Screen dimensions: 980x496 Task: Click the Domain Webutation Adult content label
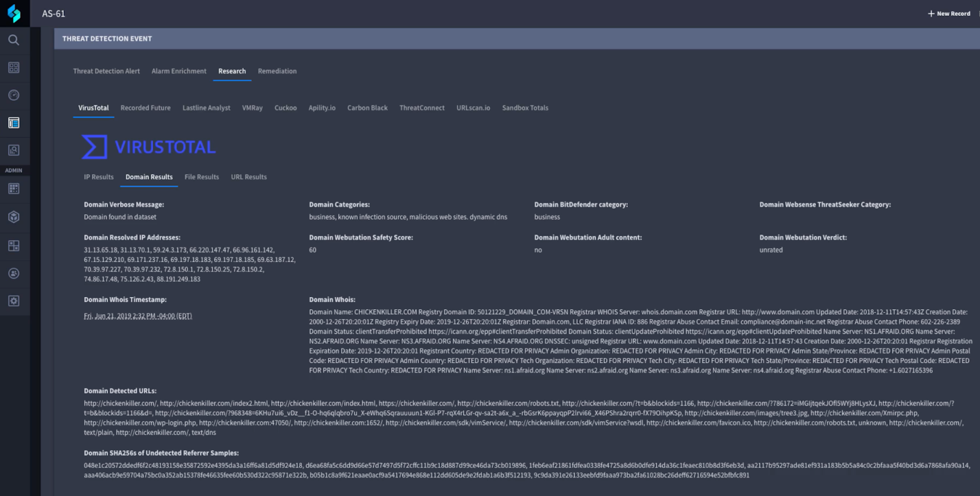[588, 238]
